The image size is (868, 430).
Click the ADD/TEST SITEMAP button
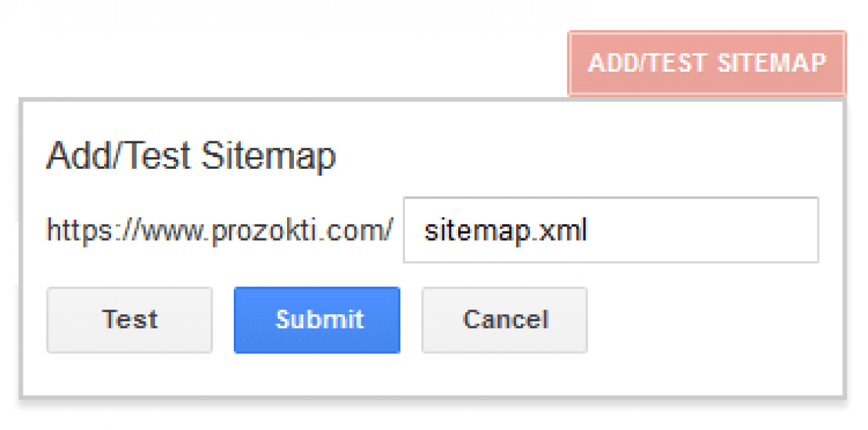[x=707, y=63]
